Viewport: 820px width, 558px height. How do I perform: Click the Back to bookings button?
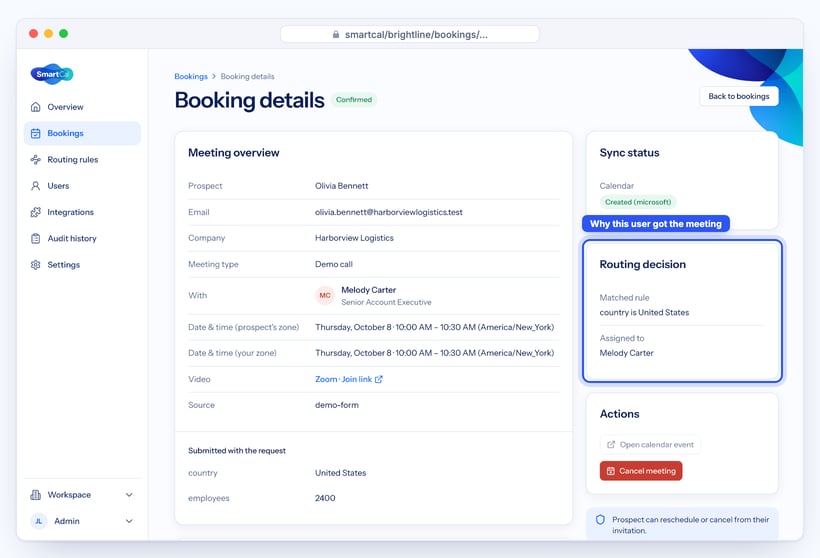click(x=738, y=96)
